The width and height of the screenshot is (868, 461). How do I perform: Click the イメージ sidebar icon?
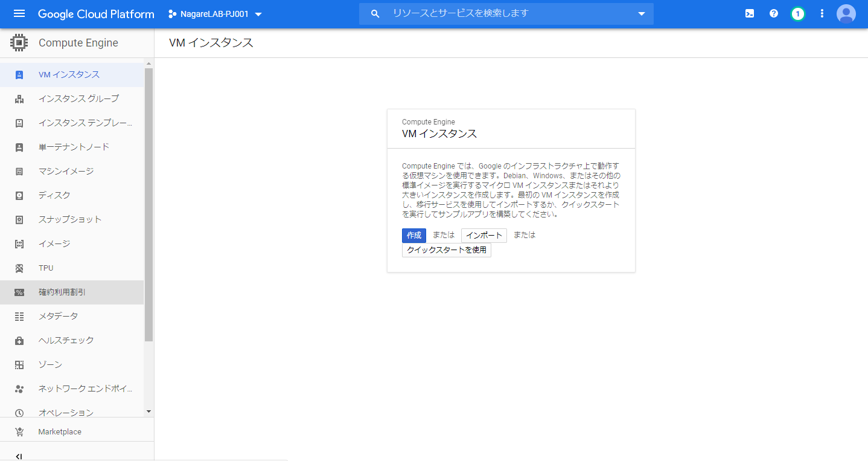tap(19, 244)
